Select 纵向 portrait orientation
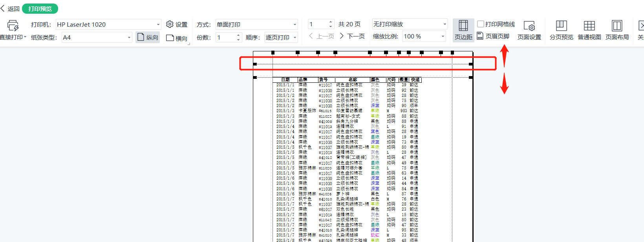This screenshot has height=242, width=644. coord(148,37)
